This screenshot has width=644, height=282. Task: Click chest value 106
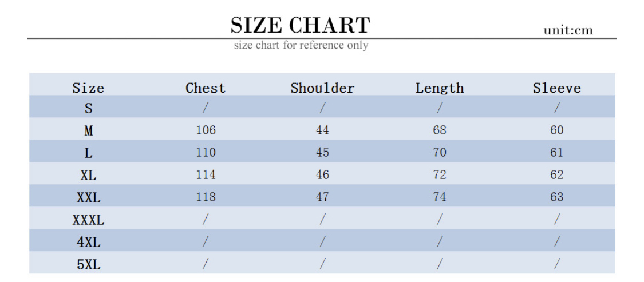(206, 130)
